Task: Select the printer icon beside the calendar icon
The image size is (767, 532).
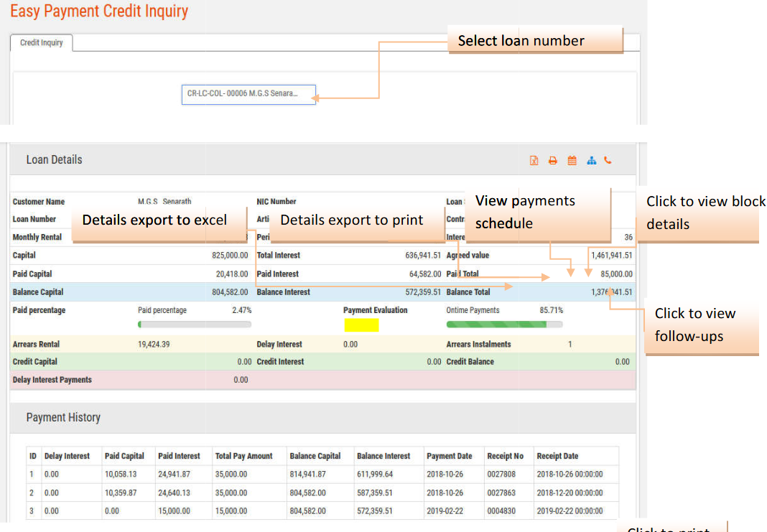Action: (552, 160)
